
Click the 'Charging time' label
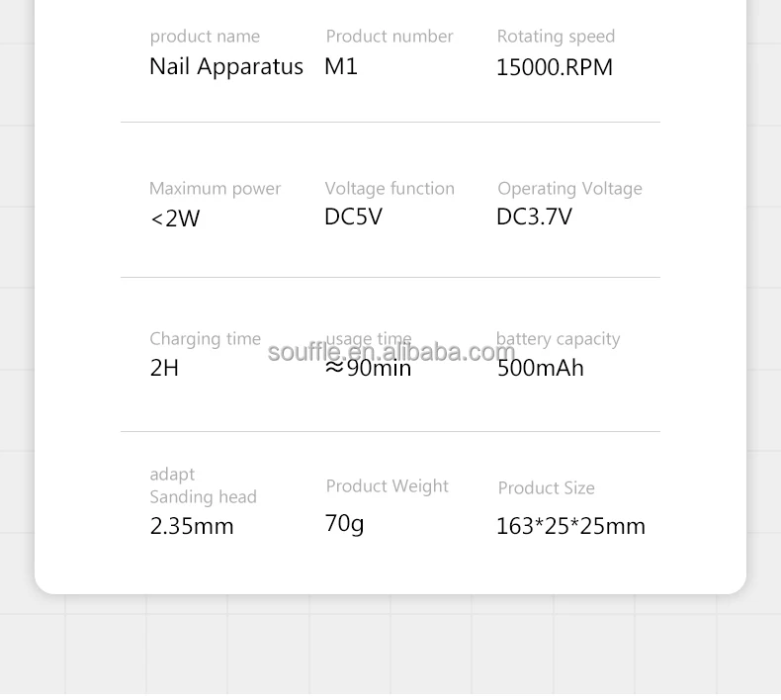[x=205, y=339]
